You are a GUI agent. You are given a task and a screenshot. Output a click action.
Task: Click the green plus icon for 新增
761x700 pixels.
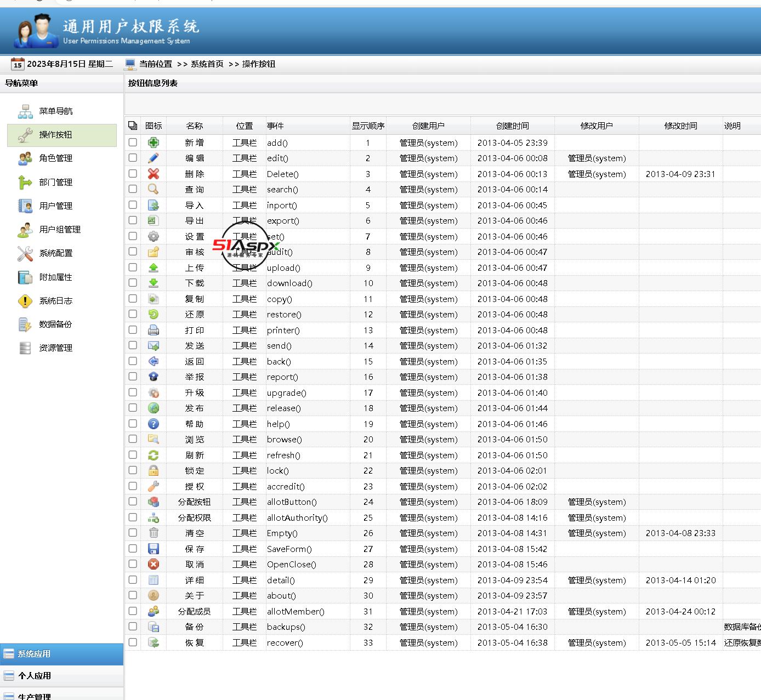click(x=154, y=143)
